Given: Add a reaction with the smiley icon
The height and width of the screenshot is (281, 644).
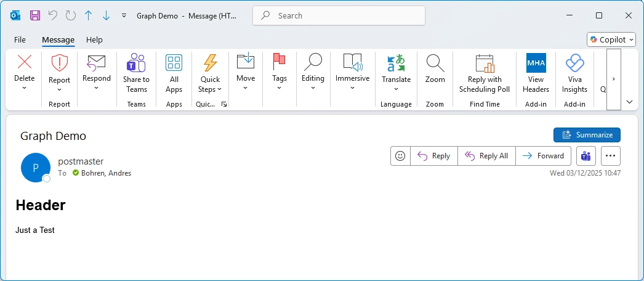Looking at the screenshot, I should tap(400, 156).
